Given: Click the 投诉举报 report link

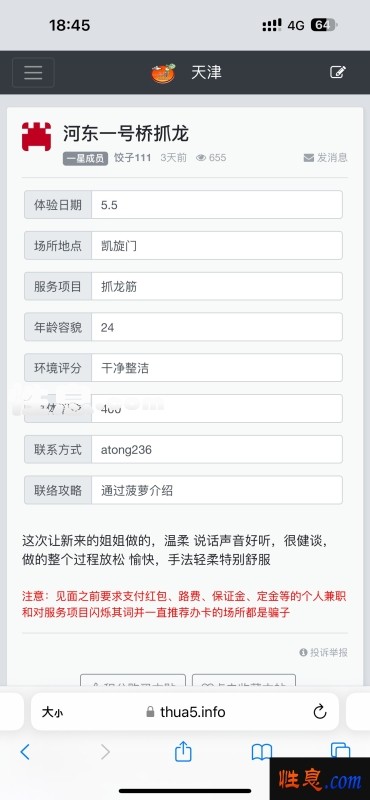Looking at the screenshot, I should coord(324,652).
